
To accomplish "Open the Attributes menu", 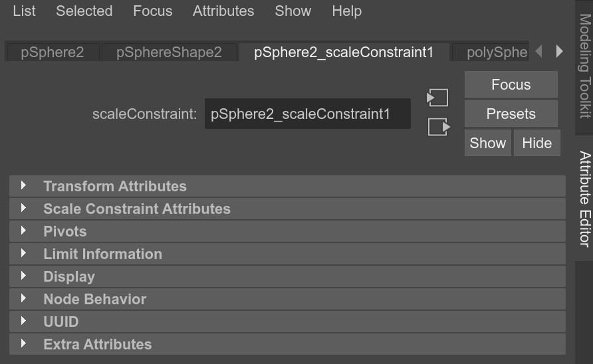I will [x=223, y=11].
